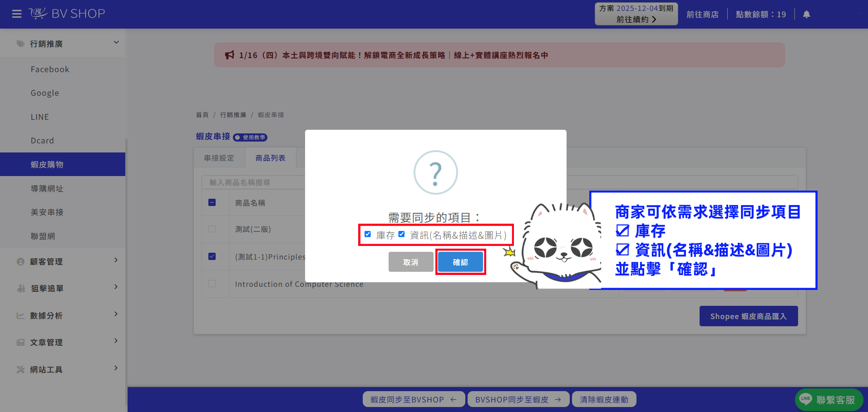Click the 數據分析 chart icon
Screen dimensions: 868x412
20,315
